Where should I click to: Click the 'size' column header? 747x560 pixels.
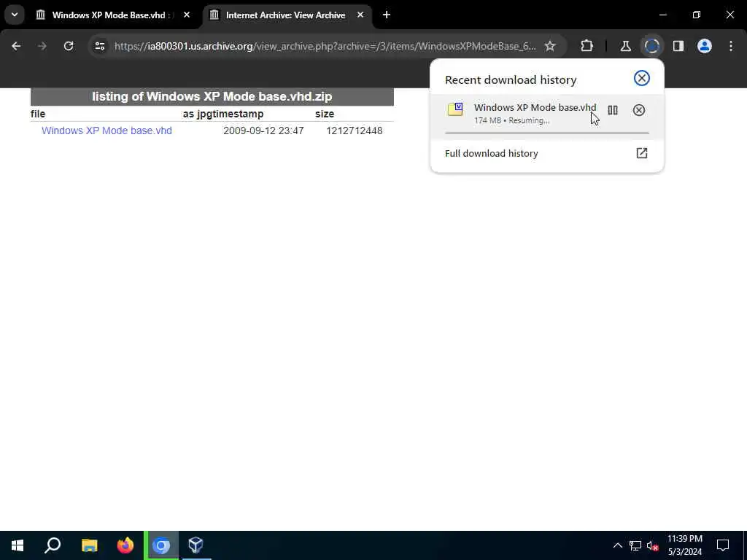click(x=325, y=114)
